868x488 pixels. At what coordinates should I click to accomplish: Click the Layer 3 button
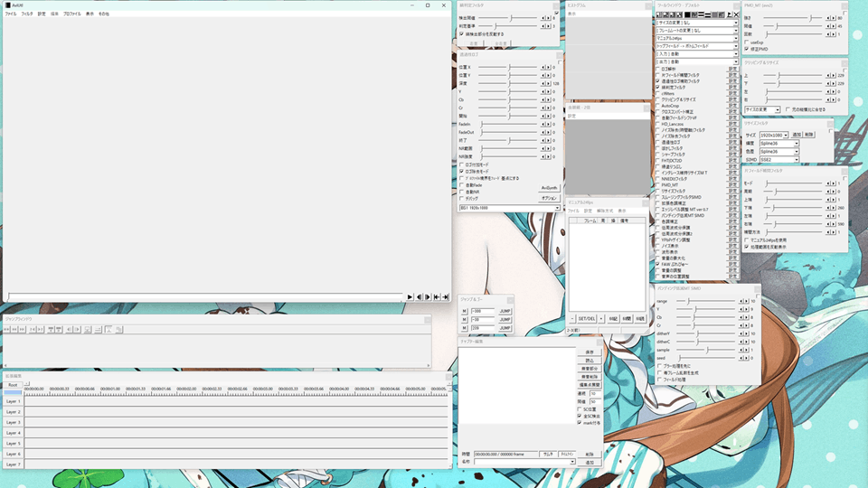(14, 422)
